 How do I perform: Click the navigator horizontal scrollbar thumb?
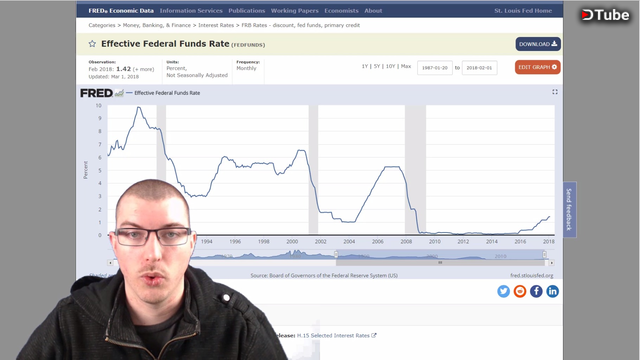(x=440, y=263)
